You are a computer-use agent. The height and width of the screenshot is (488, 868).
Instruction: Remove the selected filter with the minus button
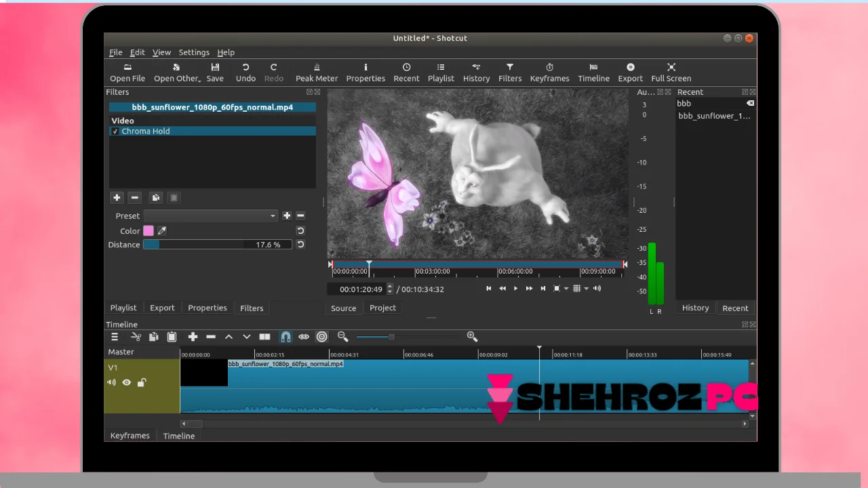134,197
